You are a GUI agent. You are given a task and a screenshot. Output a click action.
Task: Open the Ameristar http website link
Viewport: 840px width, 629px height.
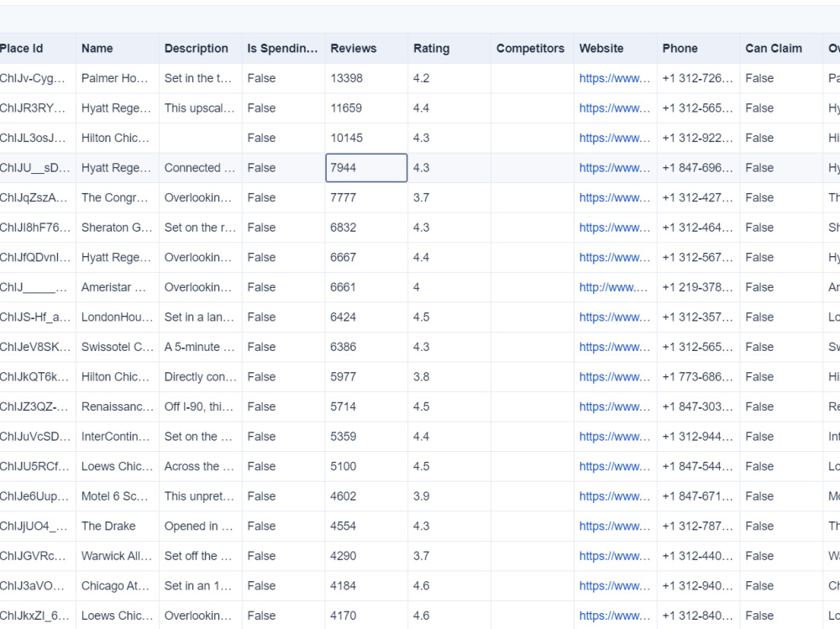(613, 287)
